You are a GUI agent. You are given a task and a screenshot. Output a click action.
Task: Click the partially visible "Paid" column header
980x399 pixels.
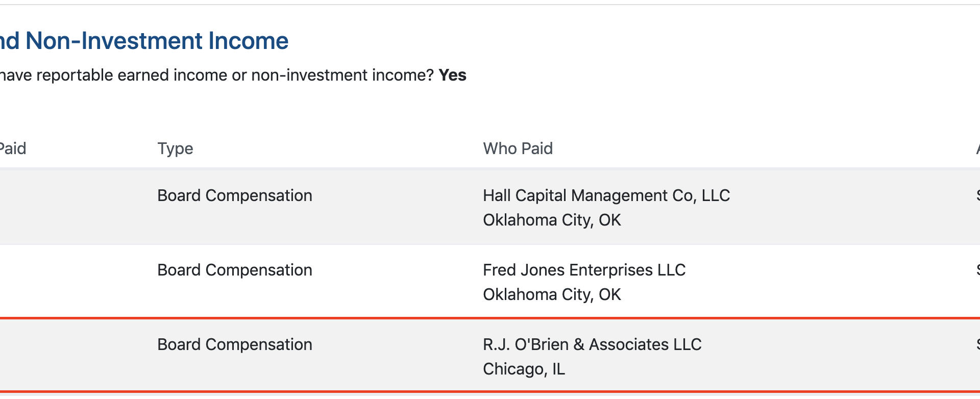pos(13,148)
